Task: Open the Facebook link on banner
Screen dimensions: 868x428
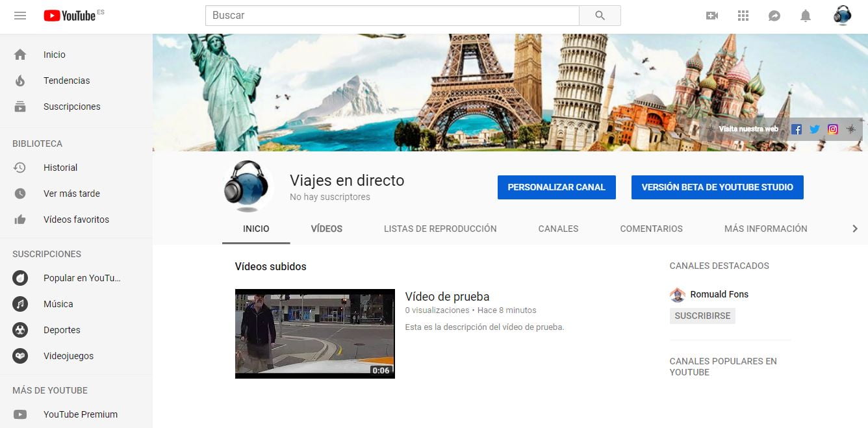Action: pyautogui.click(x=797, y=129)
